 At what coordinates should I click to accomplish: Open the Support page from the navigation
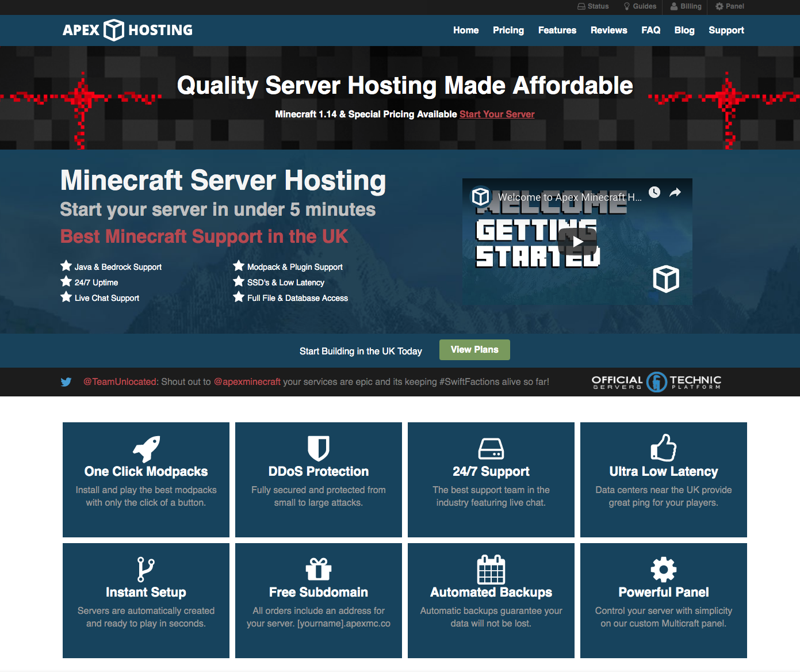(x=726, y=30)
